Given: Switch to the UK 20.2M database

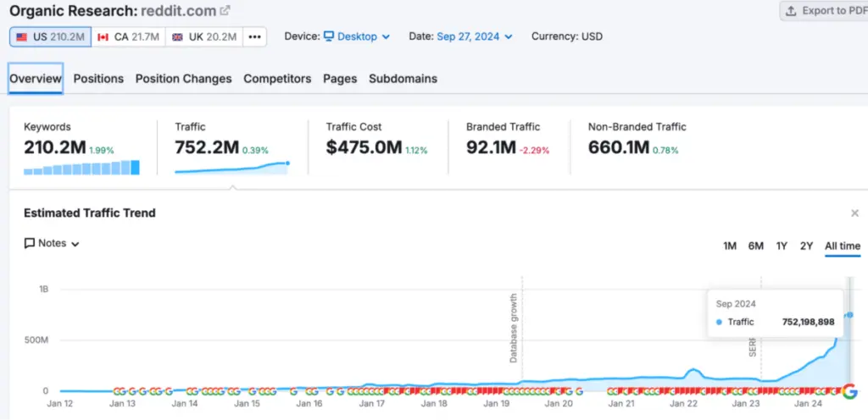Looking at the screenshot, I should click(x=204, y=37).
